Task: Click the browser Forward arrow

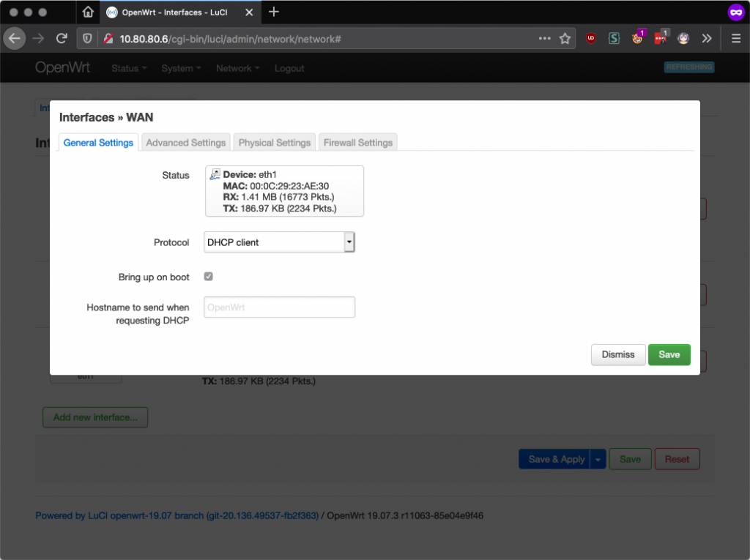Action: 38,39
